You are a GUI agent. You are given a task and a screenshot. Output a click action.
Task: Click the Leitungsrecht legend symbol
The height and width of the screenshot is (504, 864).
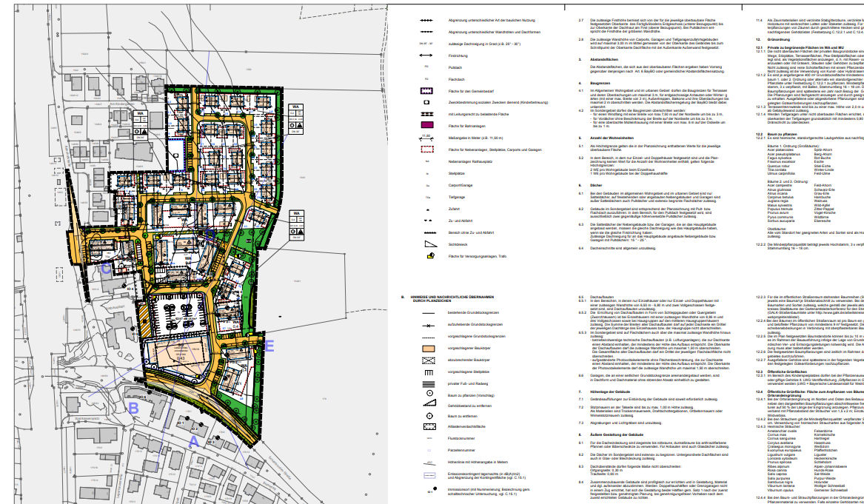[x=426, y=114]
